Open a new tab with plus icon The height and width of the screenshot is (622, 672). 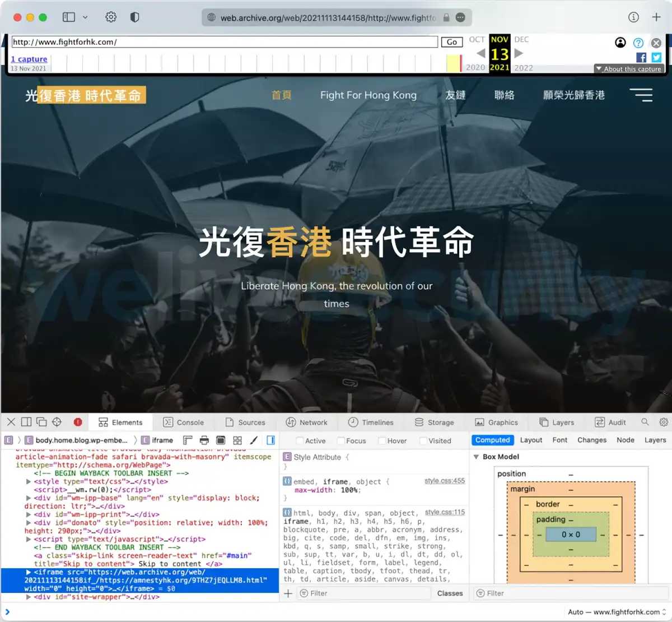click(x=656, y=17)
